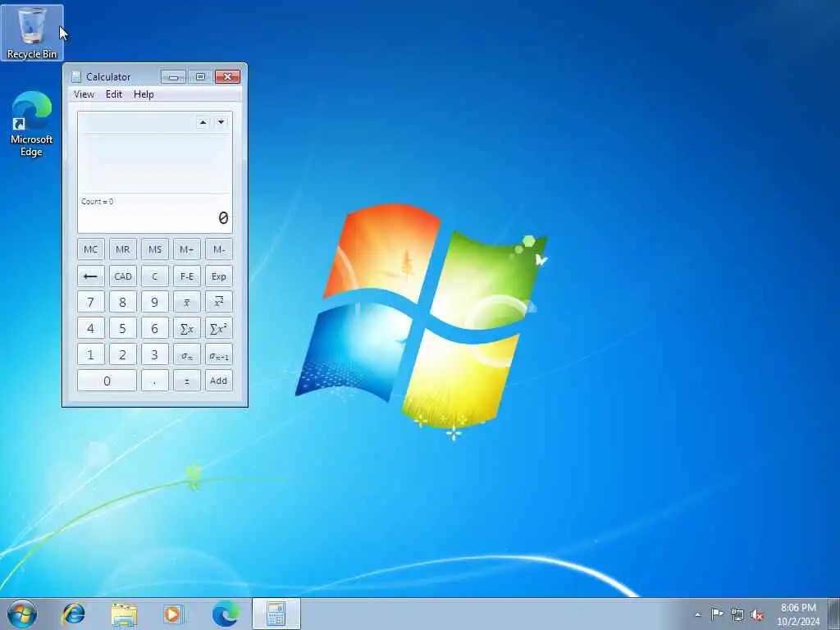The image size is (840, 630).
Task: Click the Calculator title bar icon
Action: pyautogui.click(x=76, y=76)
